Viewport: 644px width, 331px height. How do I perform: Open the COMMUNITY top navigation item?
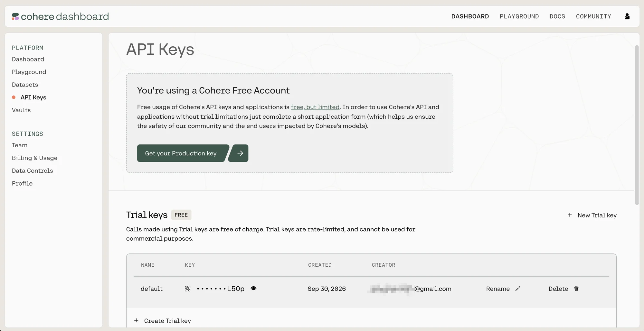click(x=593, y=16)
